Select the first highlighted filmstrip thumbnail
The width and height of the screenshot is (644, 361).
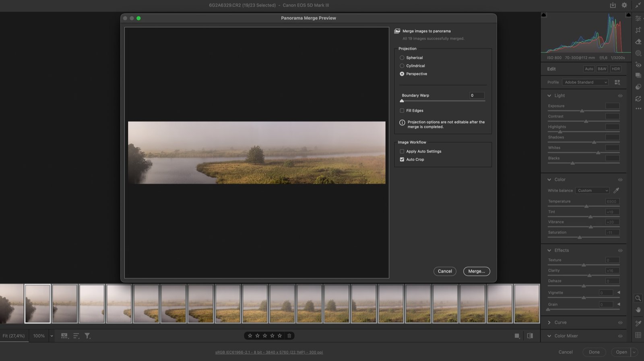[37, 304]
